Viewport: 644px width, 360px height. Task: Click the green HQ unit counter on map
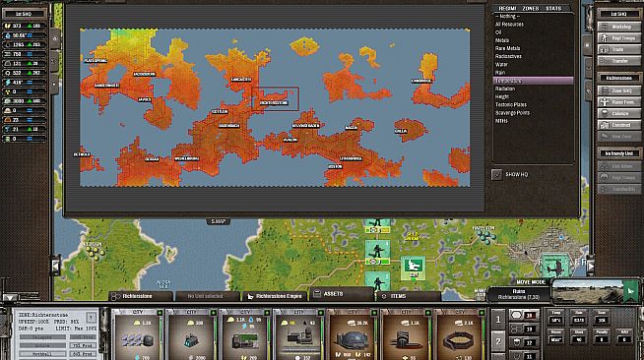pos(413,269)
